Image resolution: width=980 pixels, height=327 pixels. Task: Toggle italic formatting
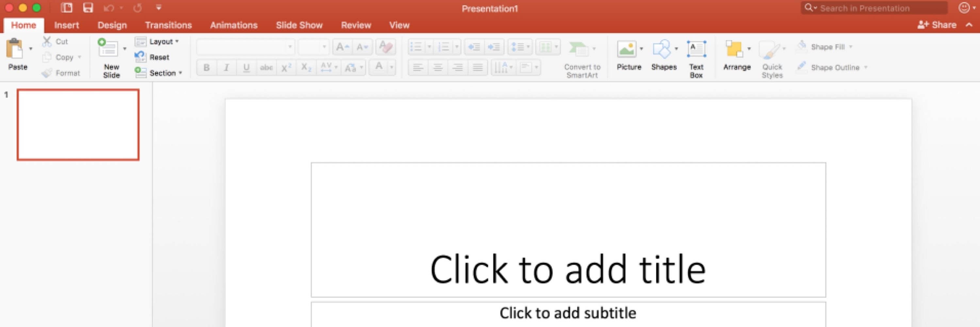click(226, 68)
